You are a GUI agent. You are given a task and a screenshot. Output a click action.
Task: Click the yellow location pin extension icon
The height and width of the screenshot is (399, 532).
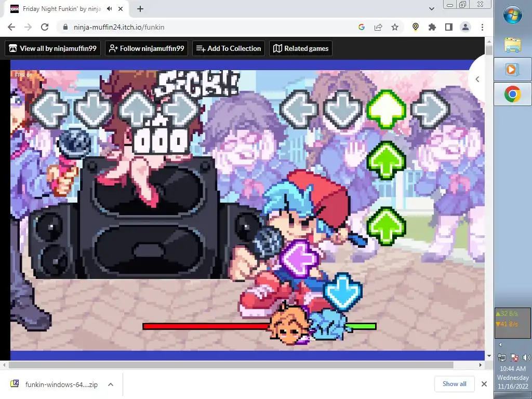pos(415,27)
